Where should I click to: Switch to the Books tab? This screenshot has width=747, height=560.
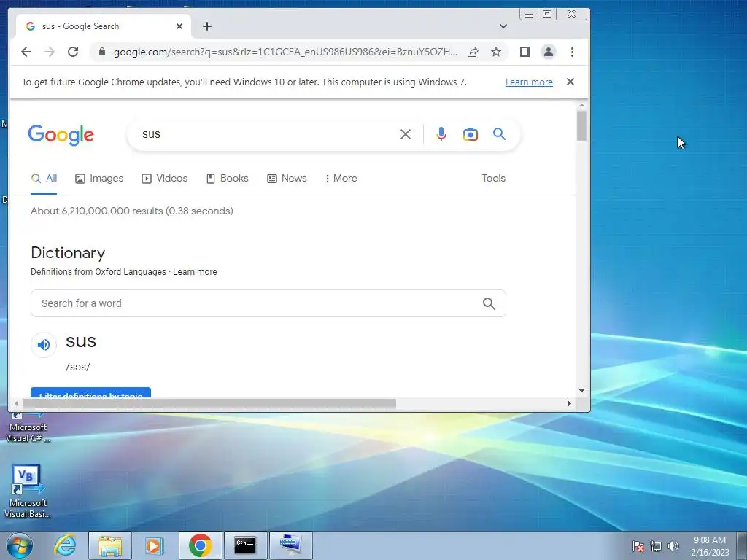[x=228, y=179]
